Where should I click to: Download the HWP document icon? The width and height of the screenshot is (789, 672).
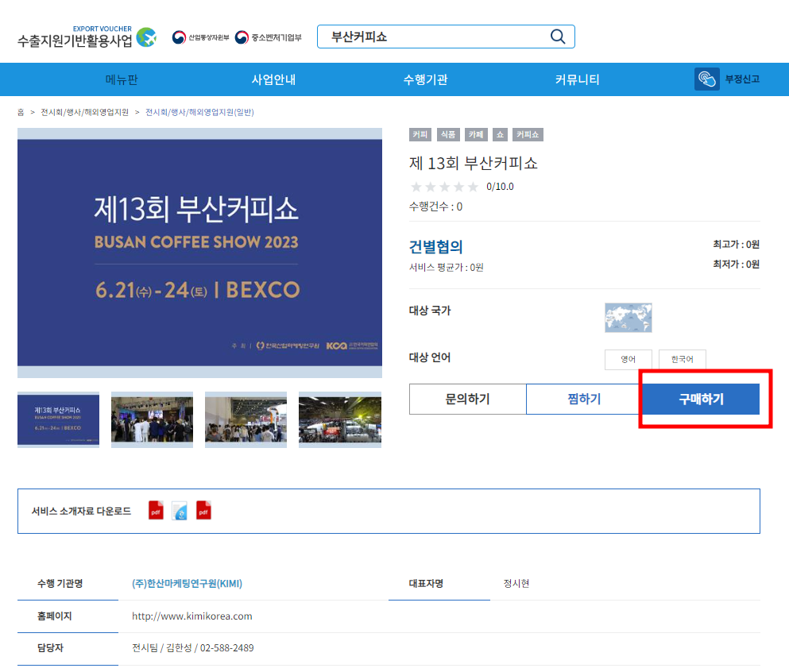click(180, 511)
